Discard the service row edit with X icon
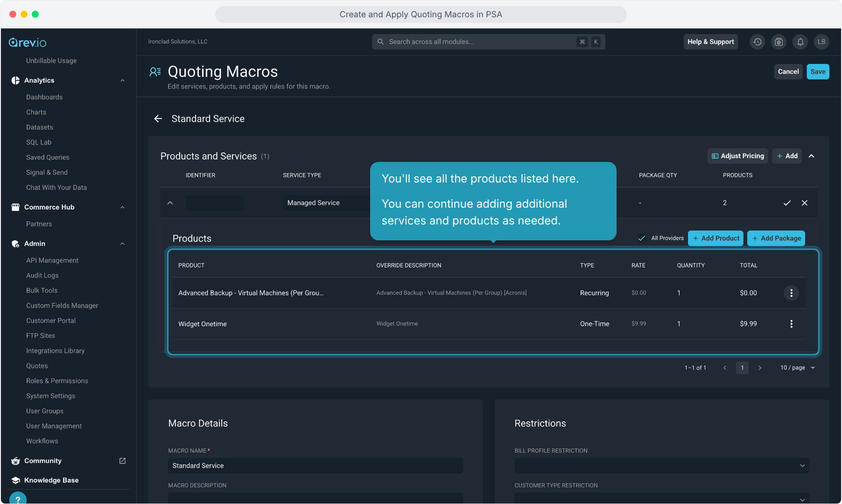842x504 pixels. tap(805, 203)
